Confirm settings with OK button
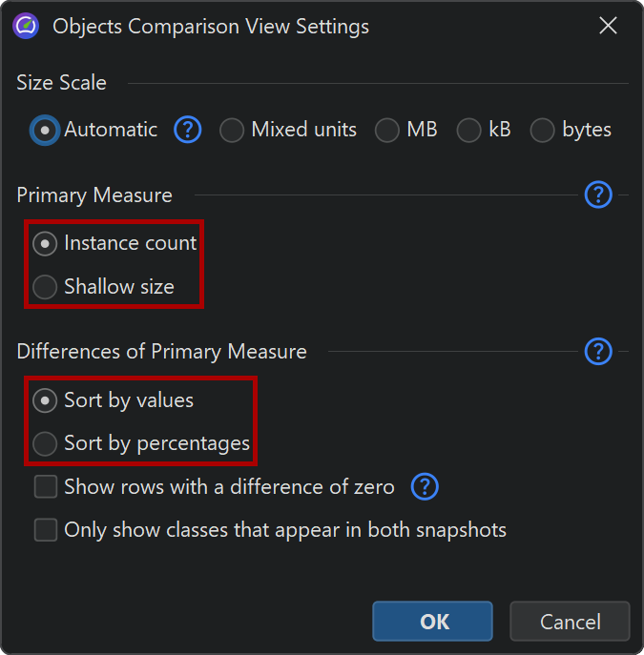This screenshot has height=655, width=644. 433,622
